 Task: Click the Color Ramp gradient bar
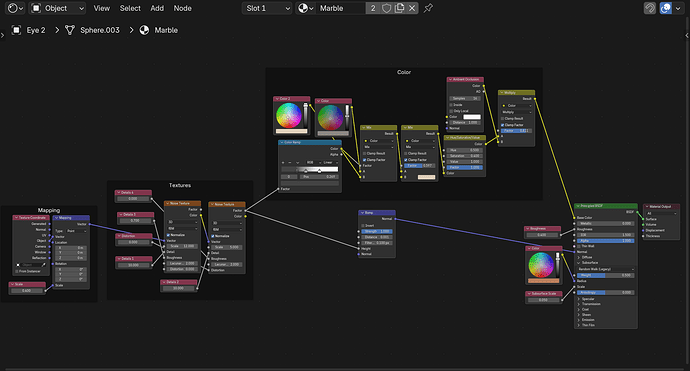(x=310, y=169)
